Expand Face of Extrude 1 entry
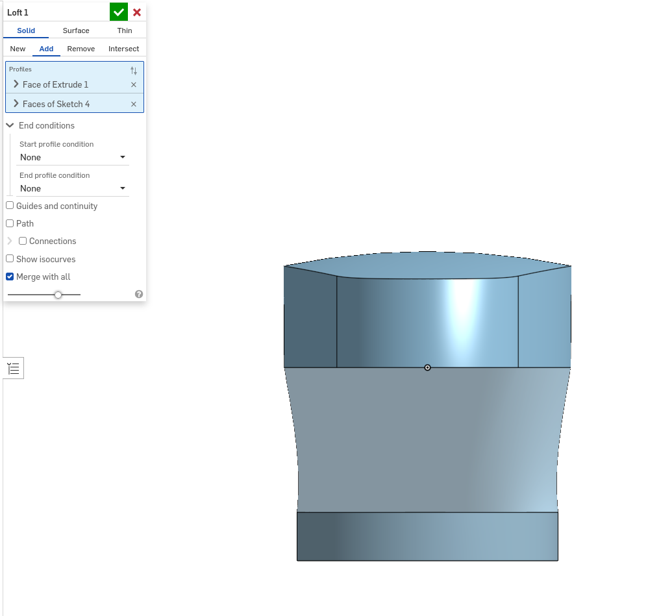672x616 pixels. (x=16, y=84)
